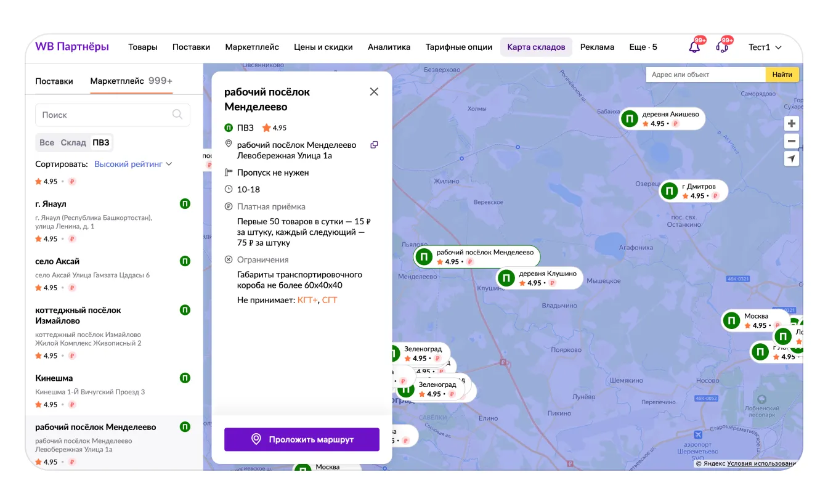
Task: Close the рабочий посёлок Менделеево info card
Action: click(374, 92)
